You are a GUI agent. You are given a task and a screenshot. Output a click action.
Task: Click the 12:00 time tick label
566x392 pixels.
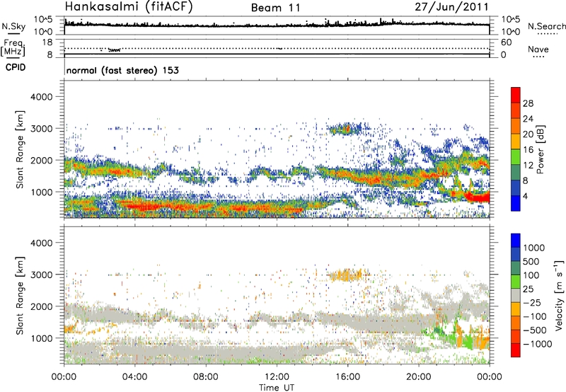point(277,377)
